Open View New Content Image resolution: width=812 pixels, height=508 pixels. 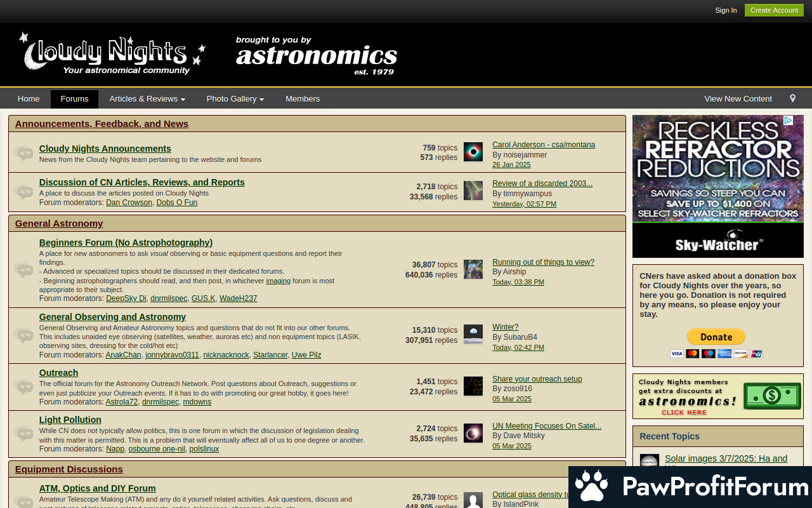coord(738,99)
